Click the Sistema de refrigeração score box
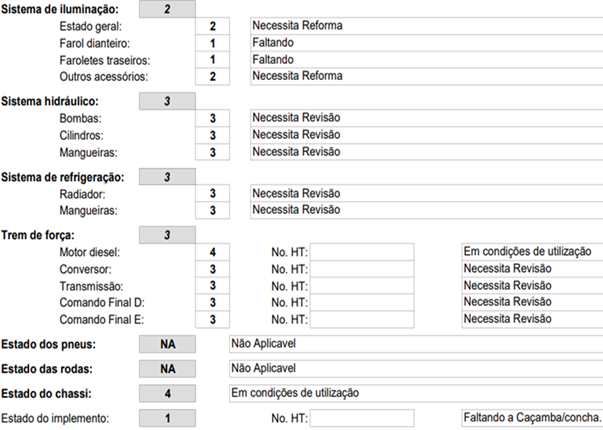 pos(166,176)
